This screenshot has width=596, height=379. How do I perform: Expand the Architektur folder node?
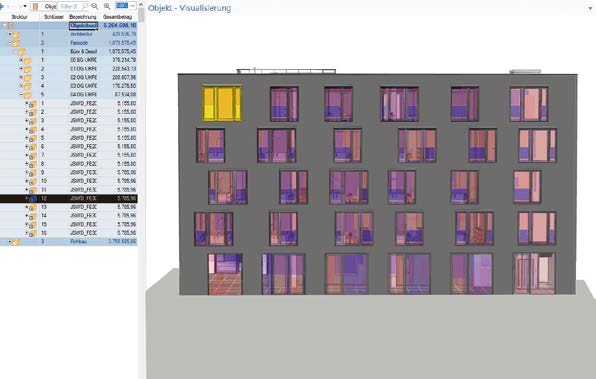pyautogui.click(x=10, y=34)
